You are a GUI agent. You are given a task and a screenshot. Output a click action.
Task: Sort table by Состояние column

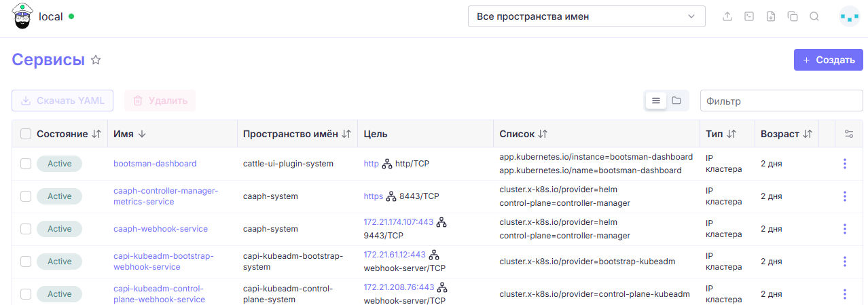click(x=69, y=134)
